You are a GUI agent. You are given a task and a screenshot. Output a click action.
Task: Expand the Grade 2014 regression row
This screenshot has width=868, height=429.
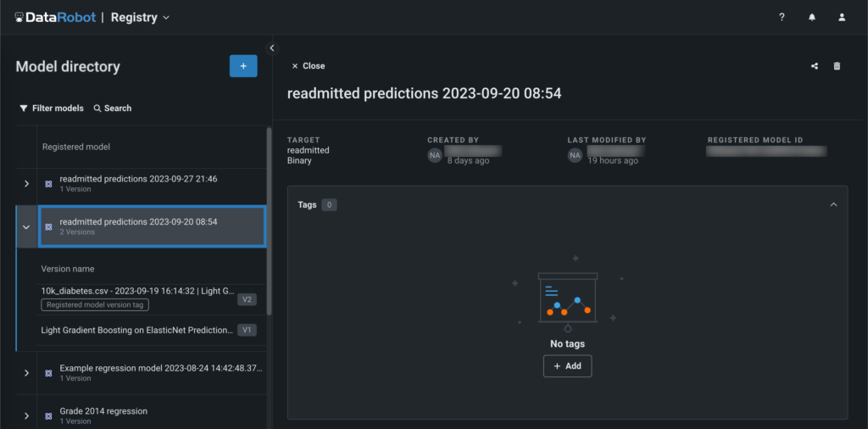(26, 415)
